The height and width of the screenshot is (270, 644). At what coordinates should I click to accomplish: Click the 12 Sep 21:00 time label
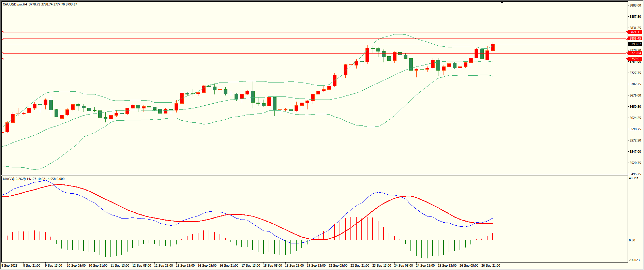pos(164,266)
